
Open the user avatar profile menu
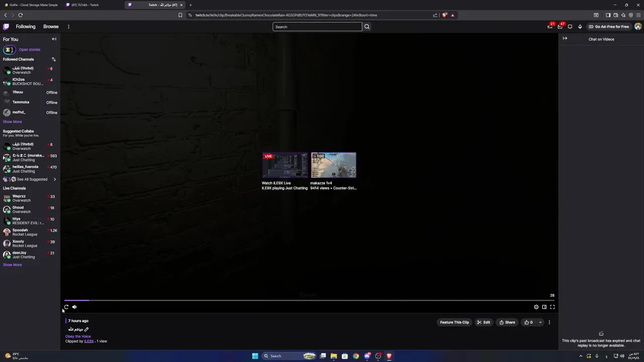point(638,27)
